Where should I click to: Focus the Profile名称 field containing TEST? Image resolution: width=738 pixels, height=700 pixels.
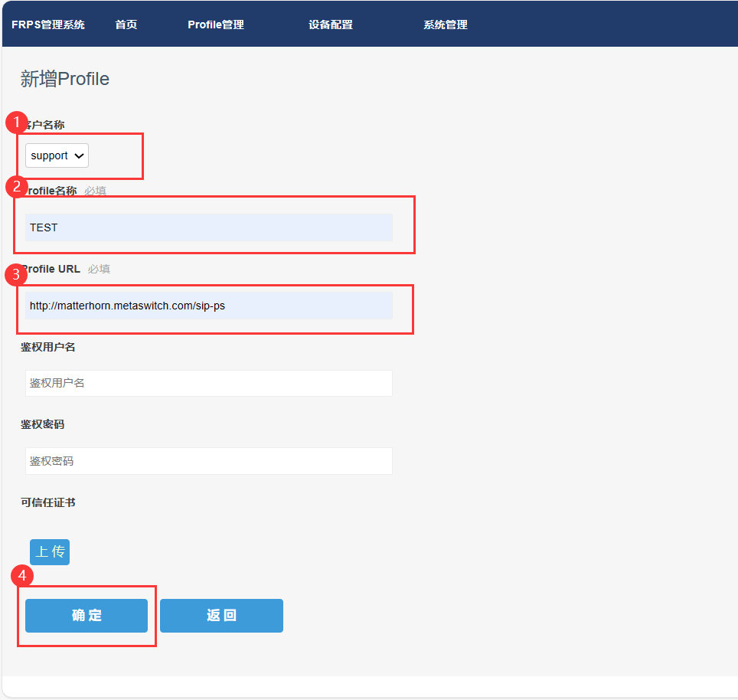(208, 227)
